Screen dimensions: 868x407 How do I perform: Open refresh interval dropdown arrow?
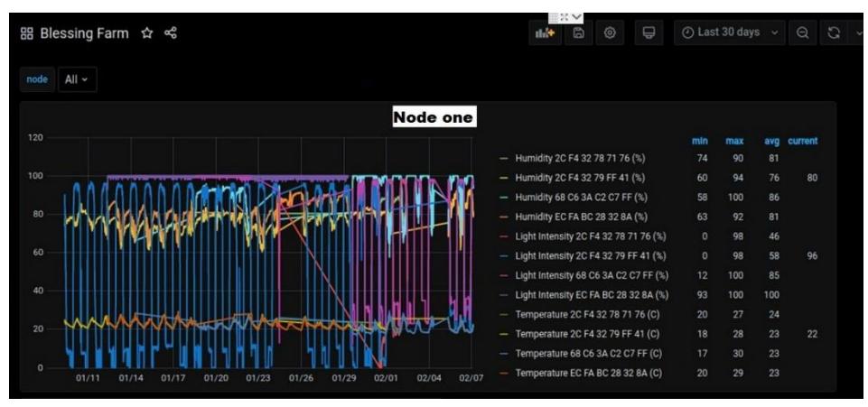point(857,33)
